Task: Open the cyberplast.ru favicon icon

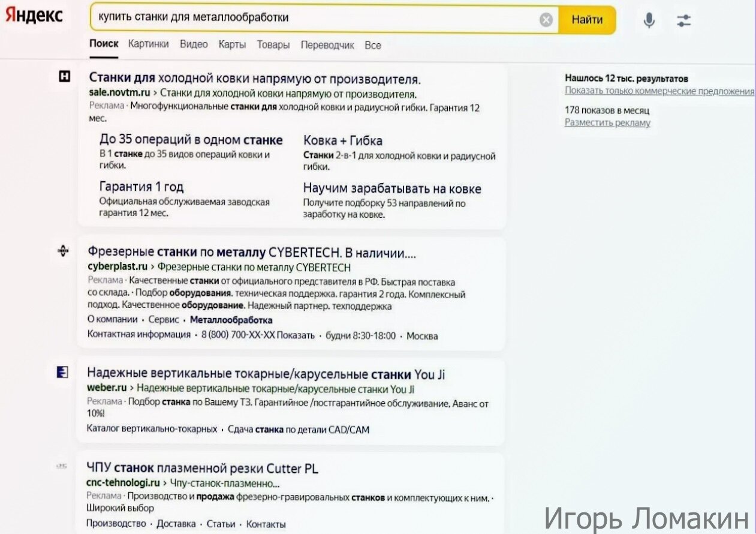Action: click(63, 250)
